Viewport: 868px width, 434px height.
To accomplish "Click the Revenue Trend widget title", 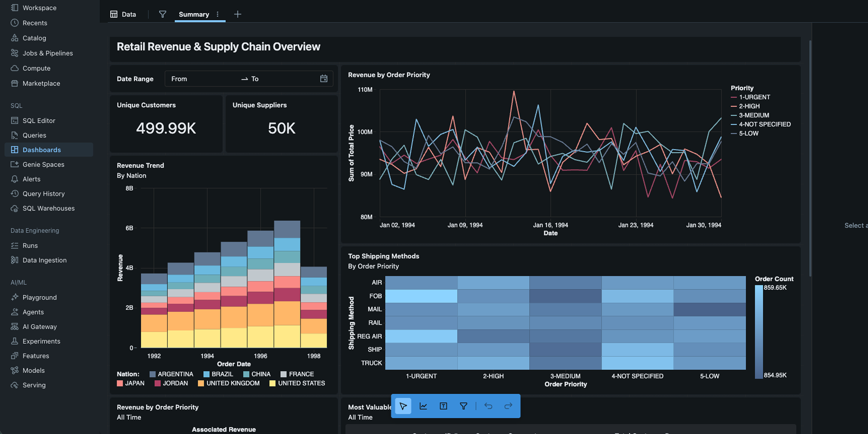I will pos(140,166).
